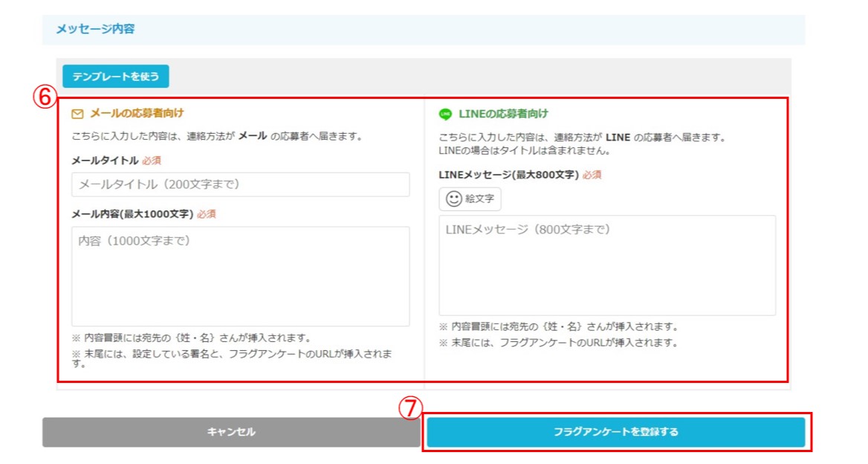
Task: Click into the メール内容 text area
Action: point(240,276)
